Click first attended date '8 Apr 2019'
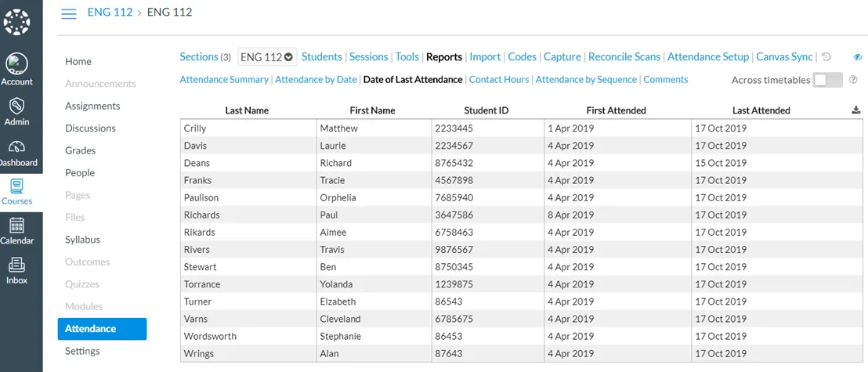This screenshot has width=868, height=372. 571,215
